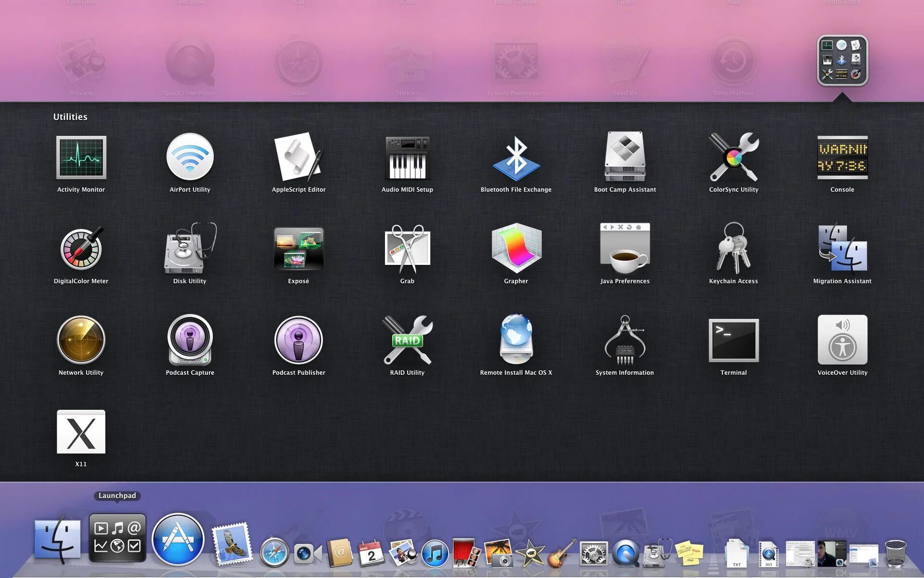The width and height of the screenshot is (924, 578).
Task: Click the Utilities folder title
Action: coord(70,117)
